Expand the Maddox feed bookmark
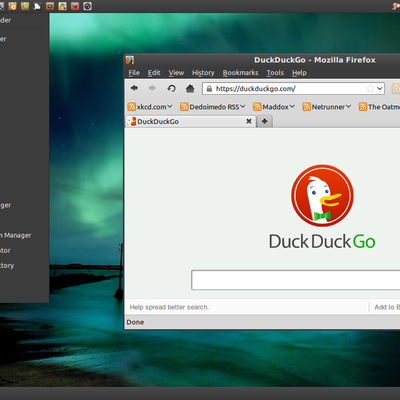 pos(274,107)
